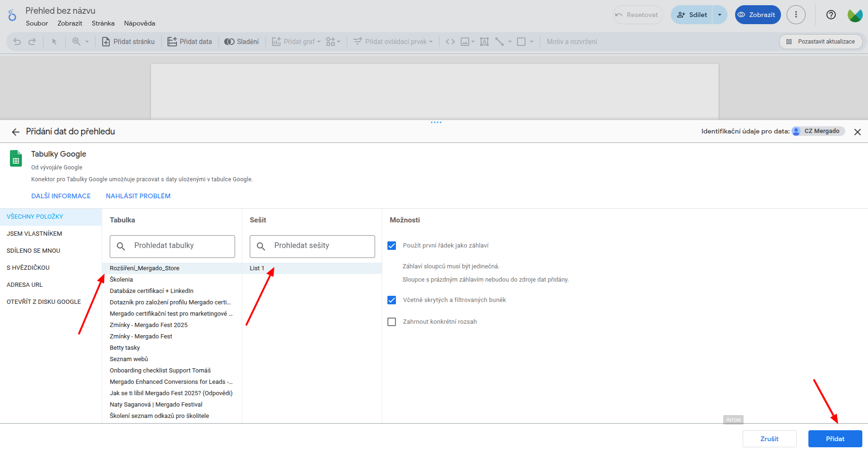Screen dimensions: 868x452
Task: Click Přidat stránku toolbar button
Action: coord(128,42)
